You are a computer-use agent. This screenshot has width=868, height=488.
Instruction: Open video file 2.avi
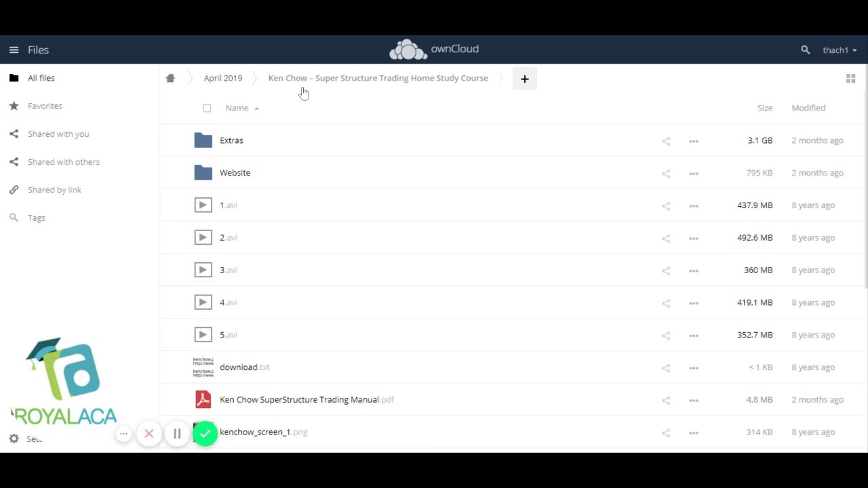(x=229, y=237)
